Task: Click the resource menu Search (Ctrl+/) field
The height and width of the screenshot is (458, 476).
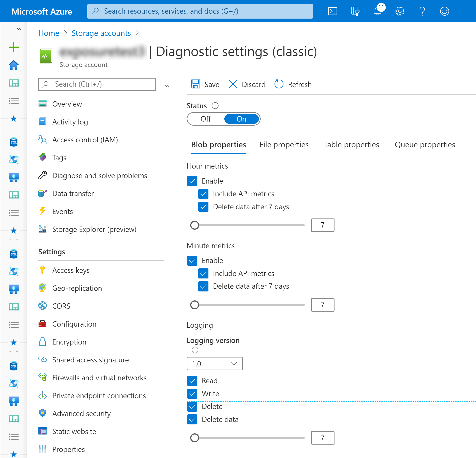Action: pyautogui.click(x=97, y=84)
